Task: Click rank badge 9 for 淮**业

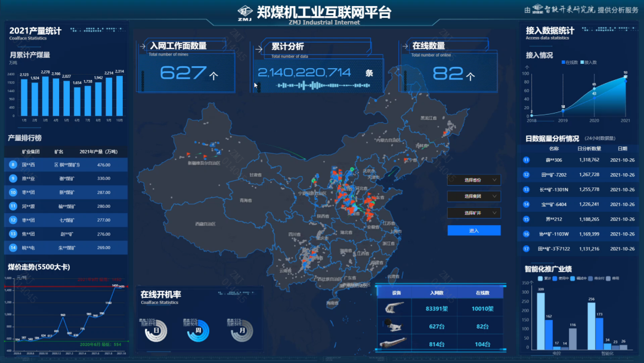Action: [x=13, y=179]
